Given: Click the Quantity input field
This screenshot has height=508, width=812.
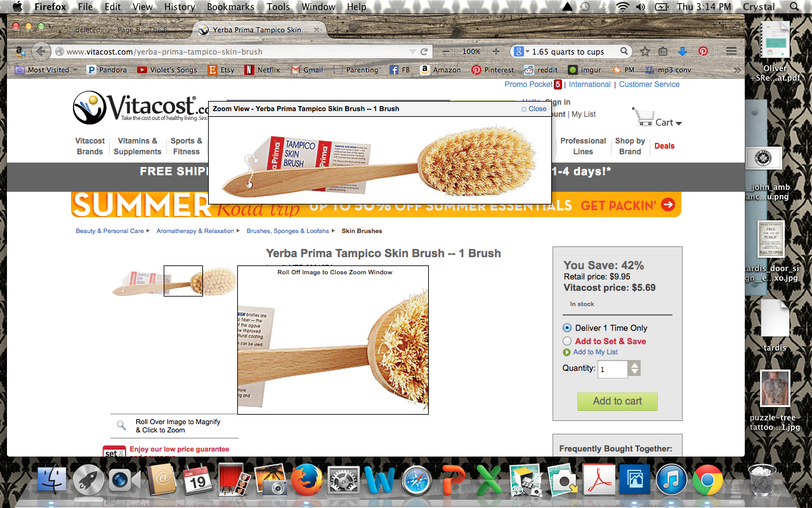Looking at the screenshot, I should click(612, 369).
